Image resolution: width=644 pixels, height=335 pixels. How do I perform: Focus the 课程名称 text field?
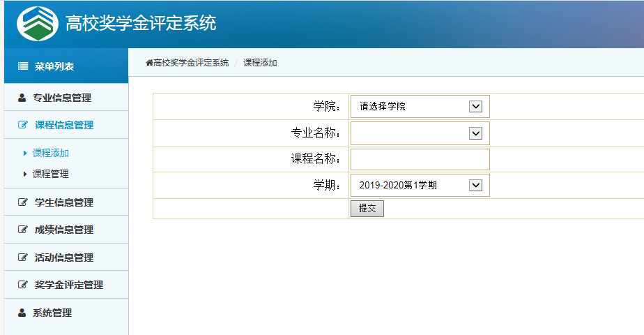point(420,159)
